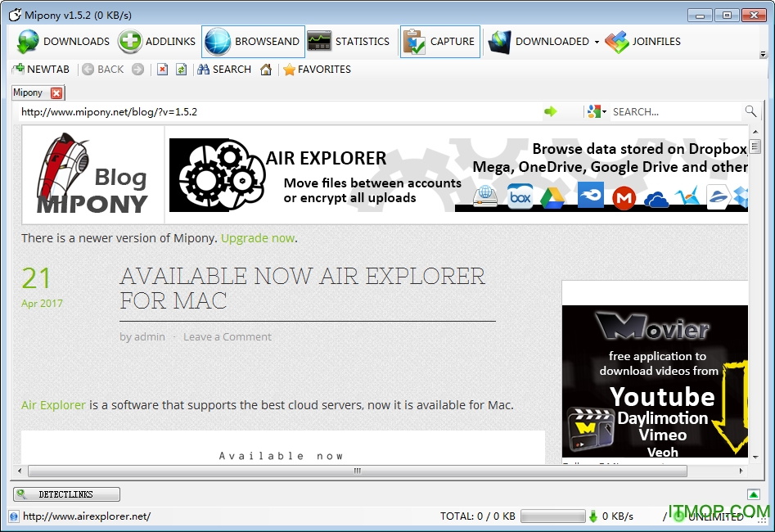
Task: Open the Downloaded dropdown arrow
Action: (x=597, y=42)
